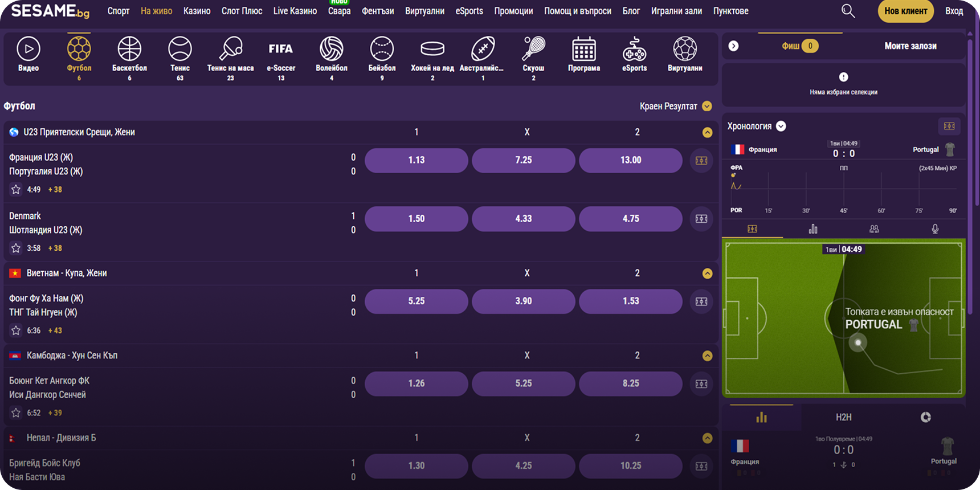The height and width of the screenshot is (490, 980).
Task: Open the H2H statistics tab
Action: tap(843, 418)
